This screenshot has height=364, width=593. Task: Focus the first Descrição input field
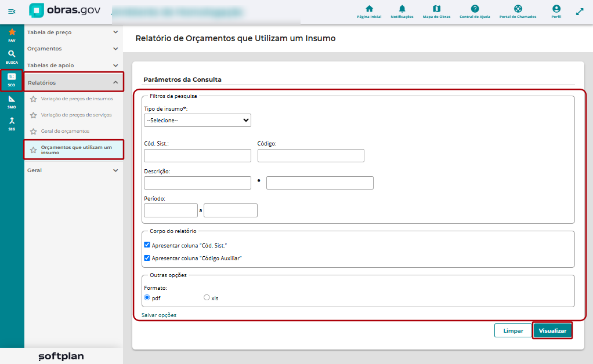[x=197, y=183]
